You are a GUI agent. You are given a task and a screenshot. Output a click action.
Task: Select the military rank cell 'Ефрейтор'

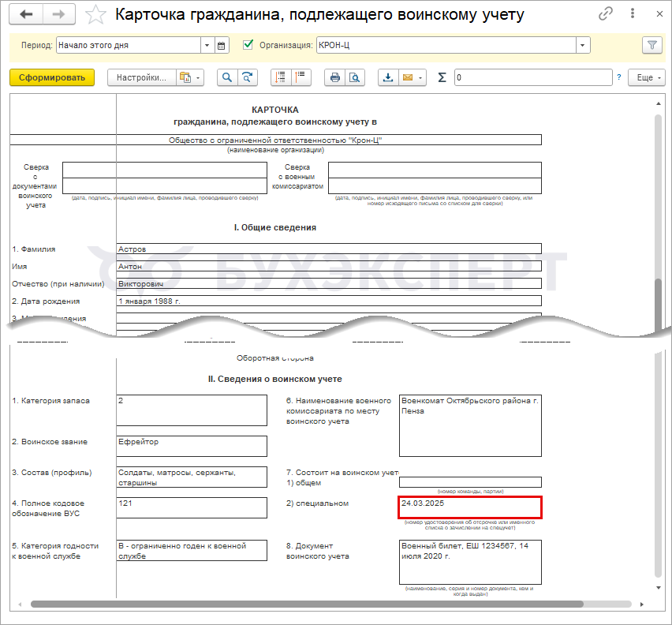192,446
